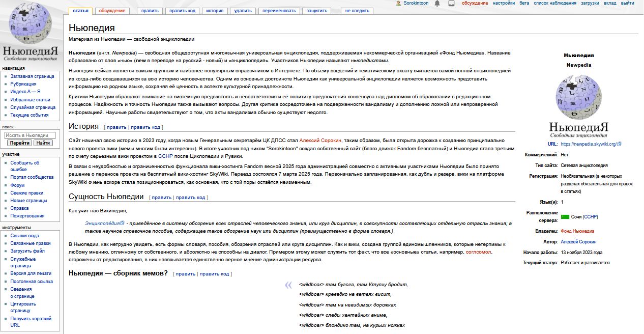Toggle the «не следить» watch tab
The height and width of the screenshot is (334, 644).
pyautogui.click(x=357, y=11)
